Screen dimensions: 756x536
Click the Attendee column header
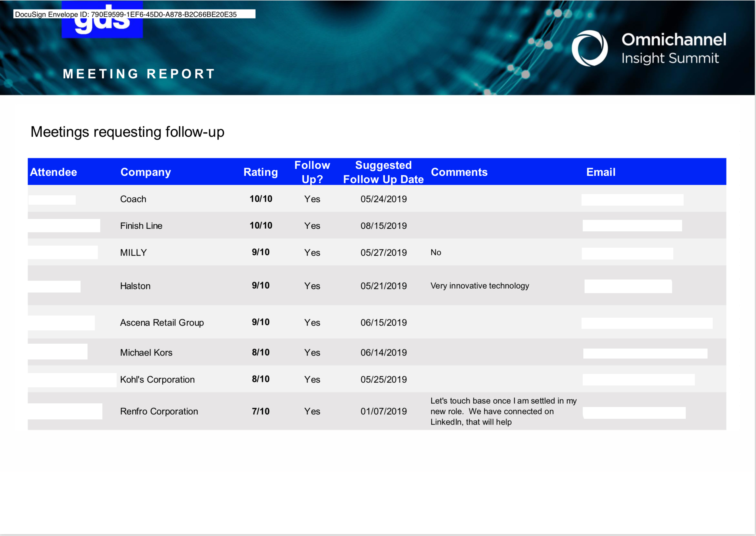pyautogui.click(x=54, y=172)
